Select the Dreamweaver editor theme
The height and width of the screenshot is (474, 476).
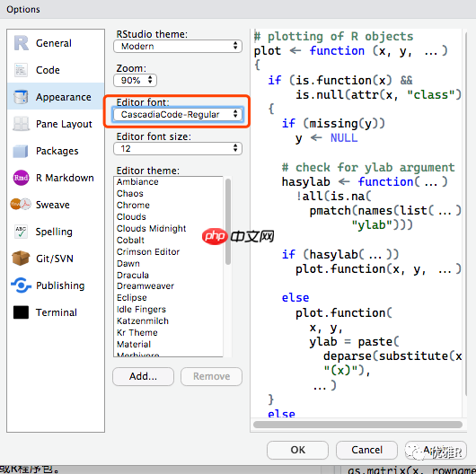pos(169,285)
